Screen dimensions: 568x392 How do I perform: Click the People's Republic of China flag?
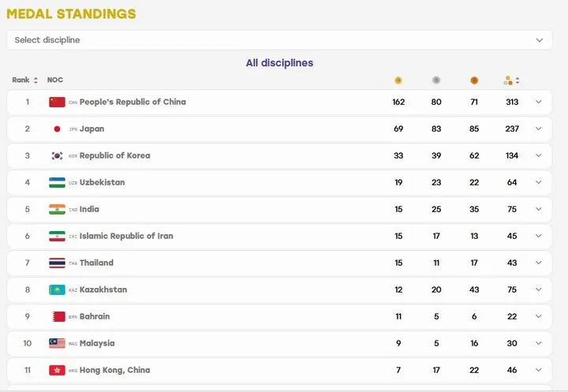(x=57, y=103)
